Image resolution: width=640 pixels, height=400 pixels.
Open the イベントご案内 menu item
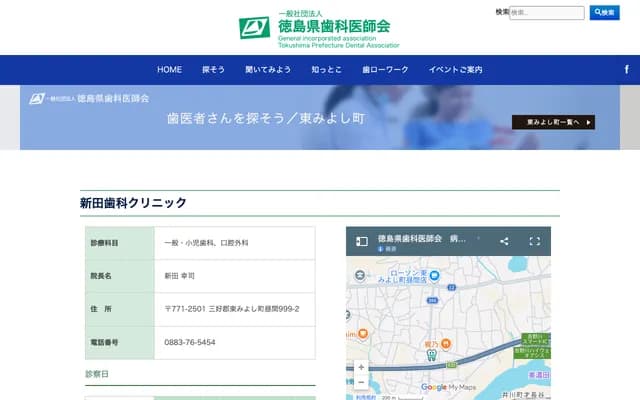click(x=456, y=70)
